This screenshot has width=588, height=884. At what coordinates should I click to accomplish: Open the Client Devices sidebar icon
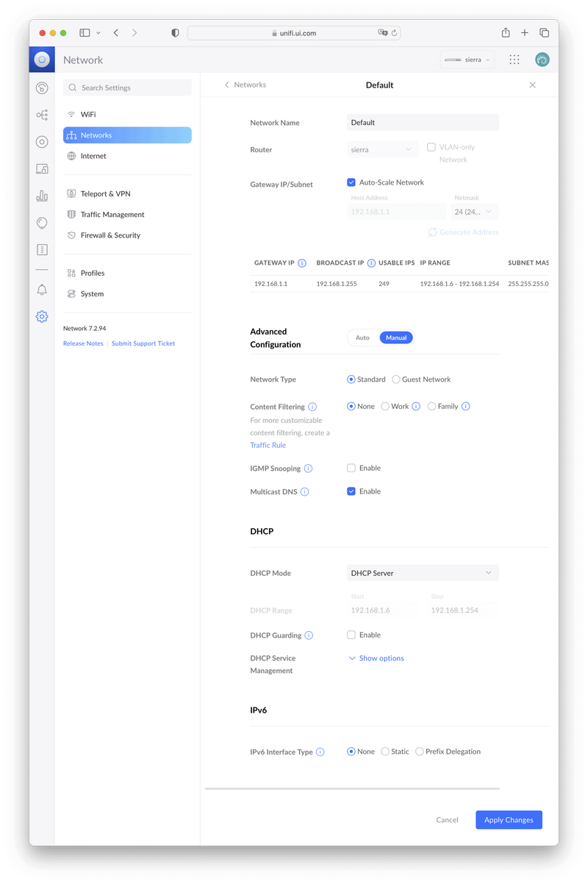[42, 168]
